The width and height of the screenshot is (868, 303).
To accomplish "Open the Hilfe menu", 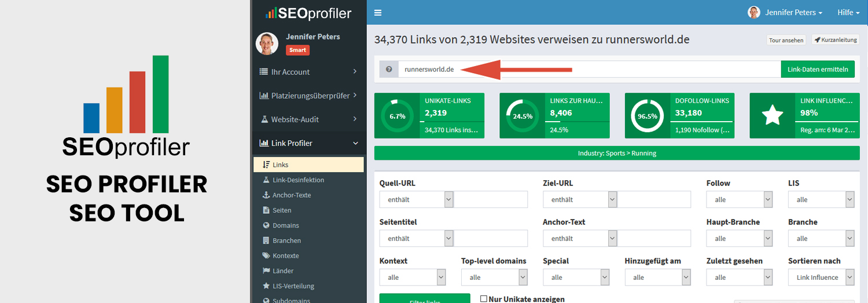I will click(x=849, y=12).
